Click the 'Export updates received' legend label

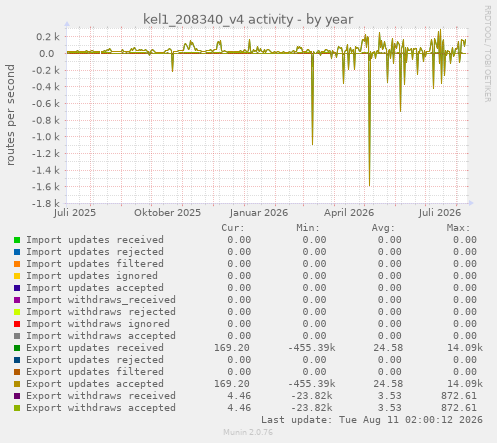pos(95,348)
